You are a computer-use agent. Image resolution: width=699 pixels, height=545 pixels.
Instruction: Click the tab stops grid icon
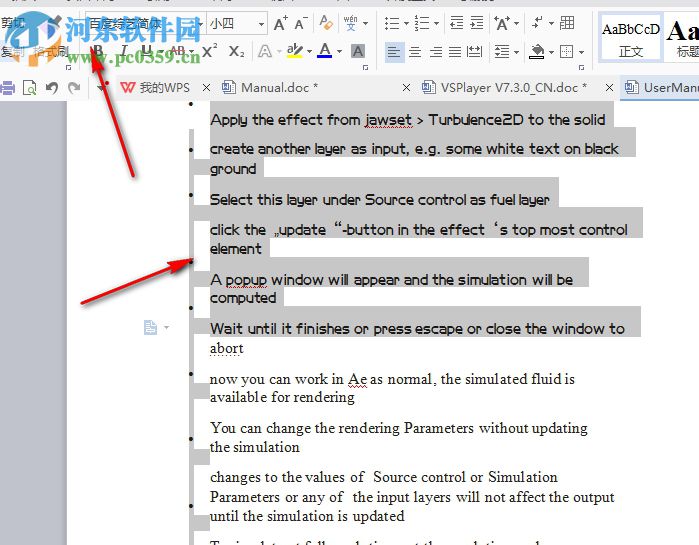(567, 23)
